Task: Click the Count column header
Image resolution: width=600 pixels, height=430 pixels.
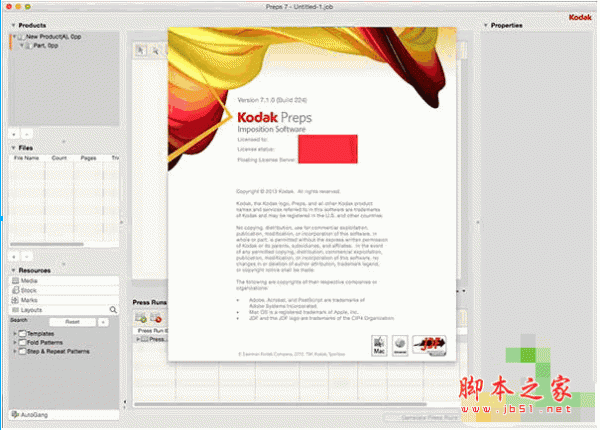Action: pyautogui.click(x=59, y=158)
